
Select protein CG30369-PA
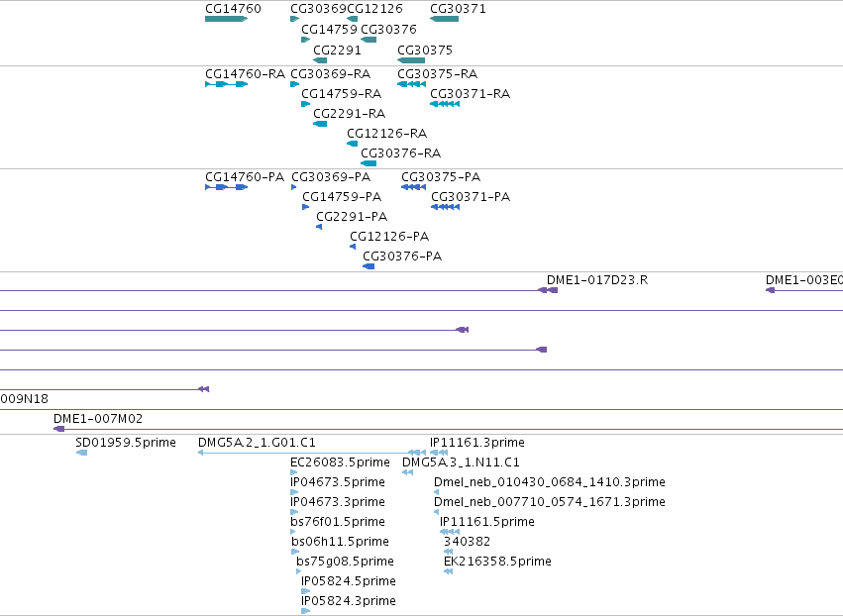[x=331, y=177]
